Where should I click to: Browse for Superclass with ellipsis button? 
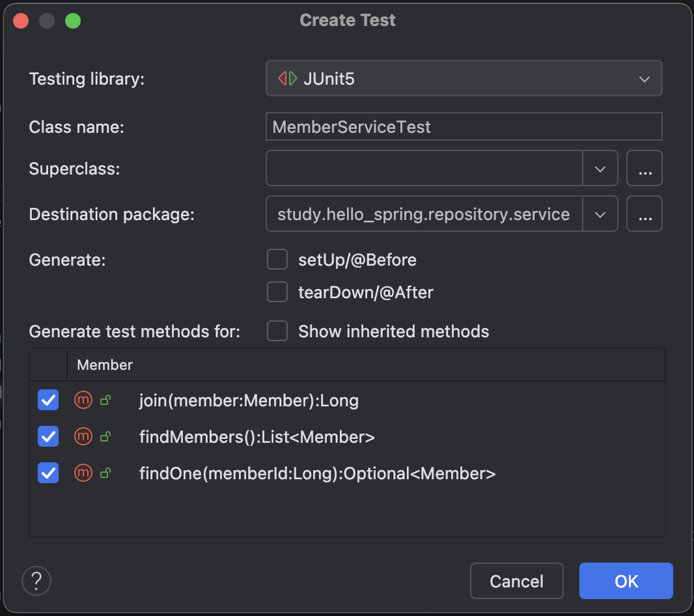click(645, 169)
